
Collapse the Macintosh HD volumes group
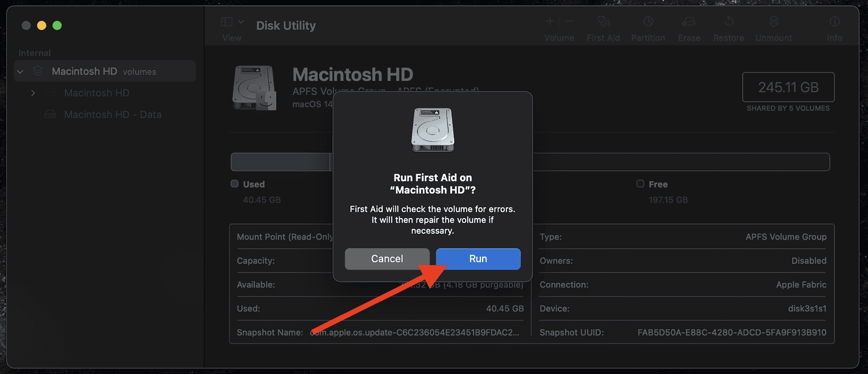point(20,71)
